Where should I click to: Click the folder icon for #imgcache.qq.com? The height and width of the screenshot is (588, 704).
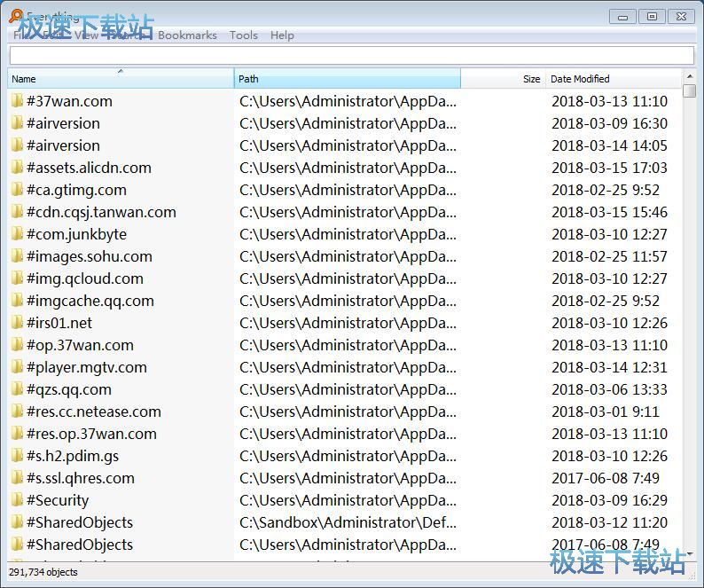click(17, 300)
